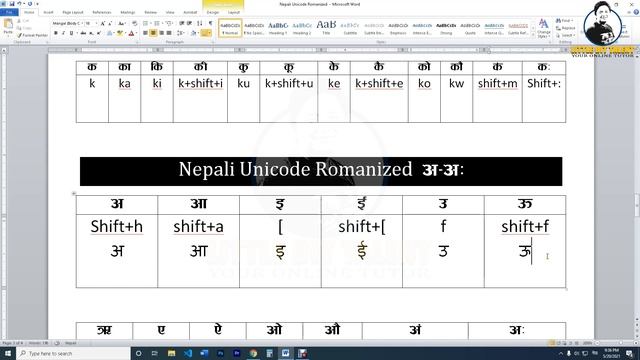The image size is (640, 360).
Task: Toggle Subscript formatting
Action: (x=91, y=33)
